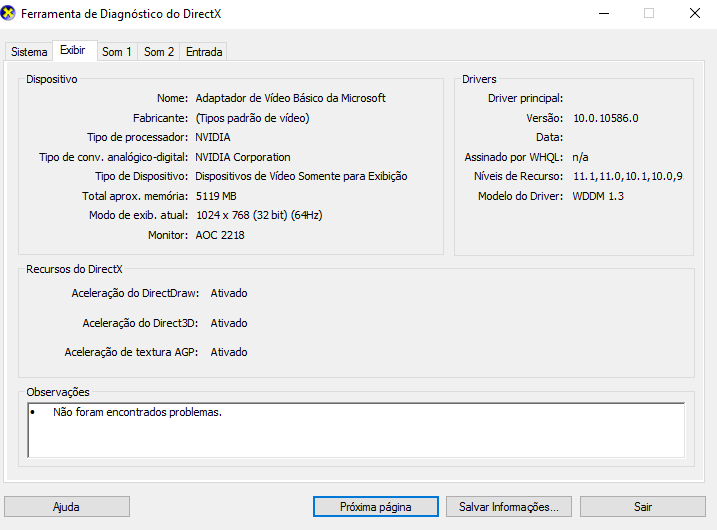
Task: Click 'Adaptador de Vídeo Básico da Microsoft' text
Action: coord(290,98)
